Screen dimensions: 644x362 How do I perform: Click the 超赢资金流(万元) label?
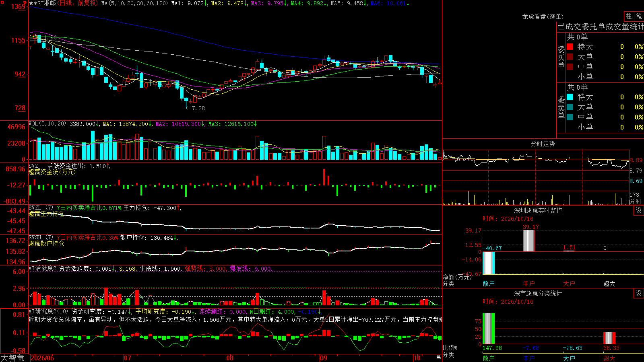[x=52, y=172]
